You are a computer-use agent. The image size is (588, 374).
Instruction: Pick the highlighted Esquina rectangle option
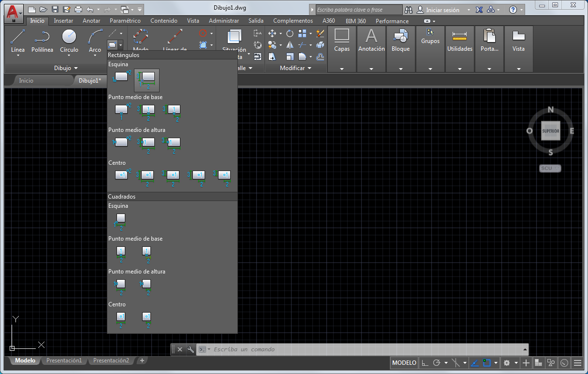pos(147,80)
